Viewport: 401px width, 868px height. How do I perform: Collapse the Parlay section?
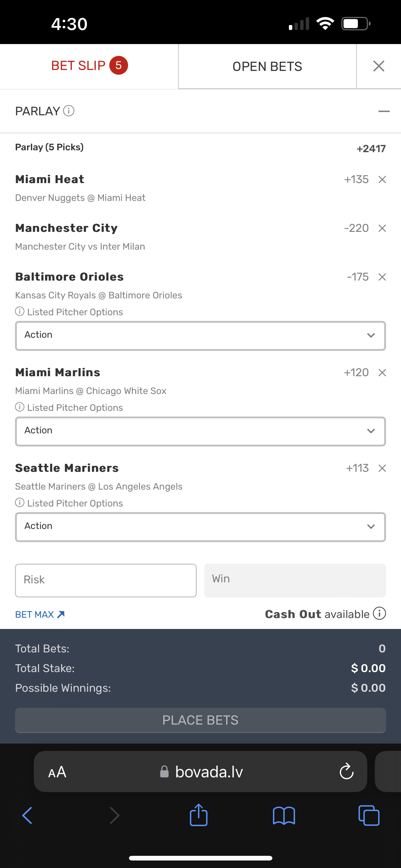click(384, 111)
